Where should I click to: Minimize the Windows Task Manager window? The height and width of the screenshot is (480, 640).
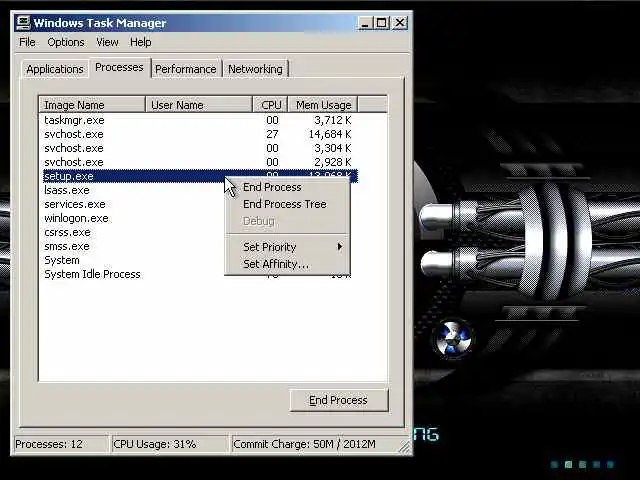pos(365,22)
